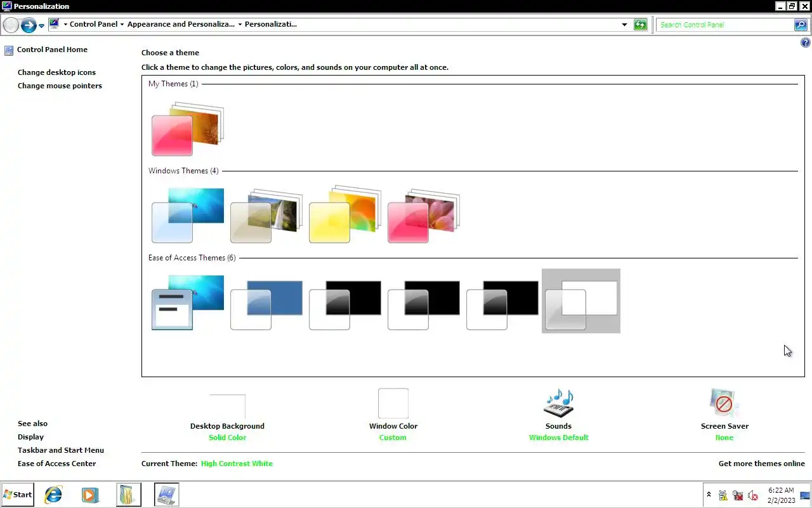Show hidden tray icons chevron
This screenshot has width=812, height=508.
tap(709, 495)
